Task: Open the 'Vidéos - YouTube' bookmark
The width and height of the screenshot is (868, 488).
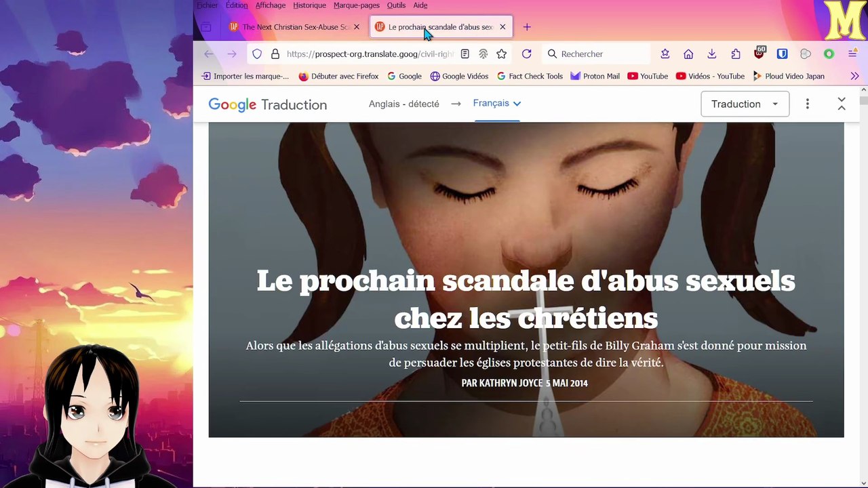Action: click(709, 76)
